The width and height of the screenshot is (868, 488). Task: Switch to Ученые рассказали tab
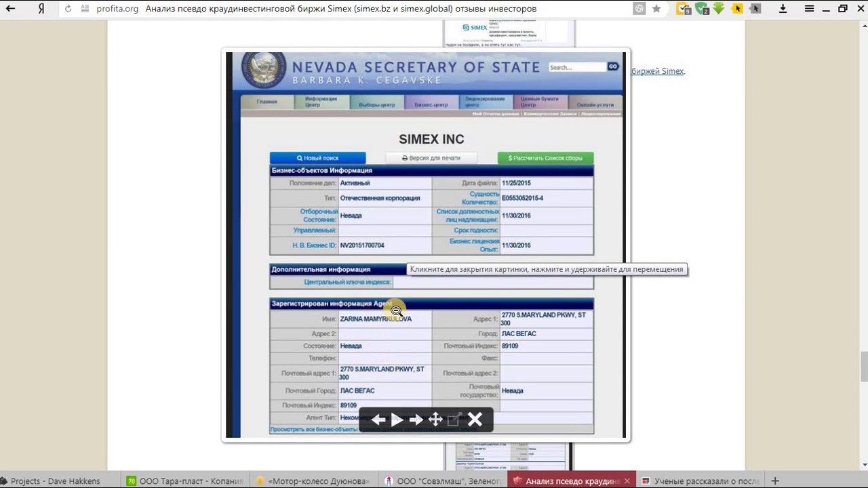coord(700,481)
